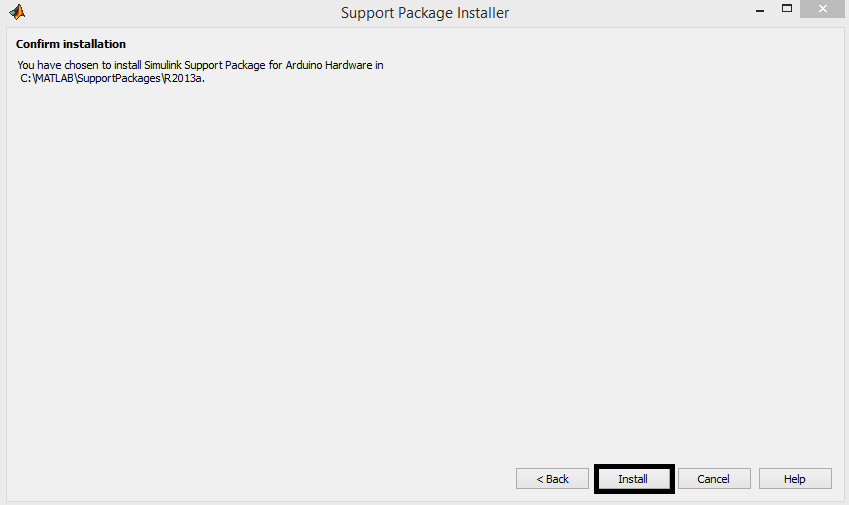Screen dimensions: 849x505
Task: Start installation with the Install button
Action: (634, 479)
